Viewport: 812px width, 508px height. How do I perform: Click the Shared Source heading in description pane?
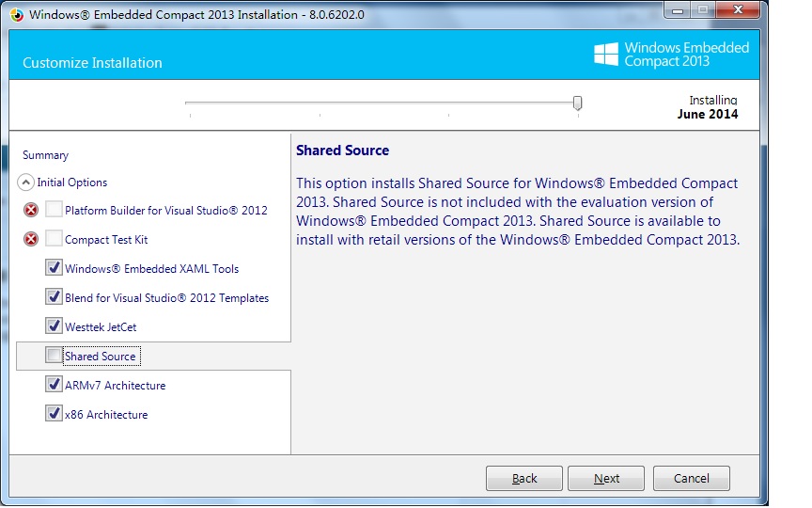click(x=342, y=151)
